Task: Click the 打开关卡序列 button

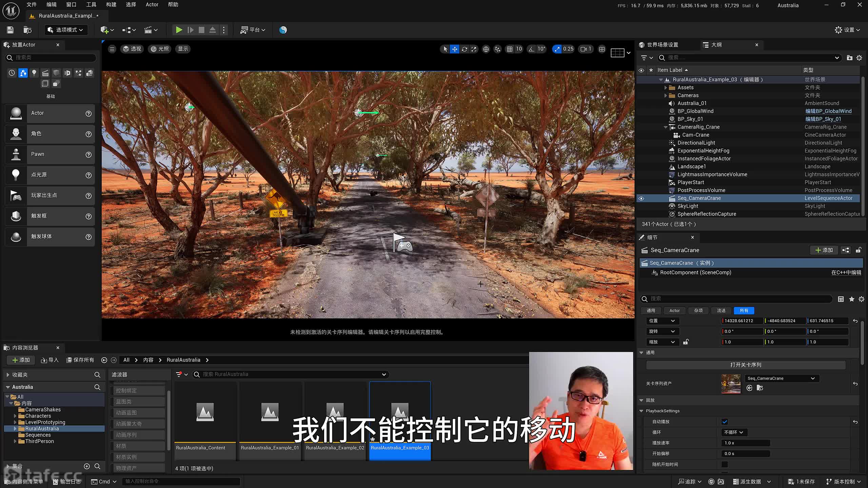Action: [x=746, y=365]
